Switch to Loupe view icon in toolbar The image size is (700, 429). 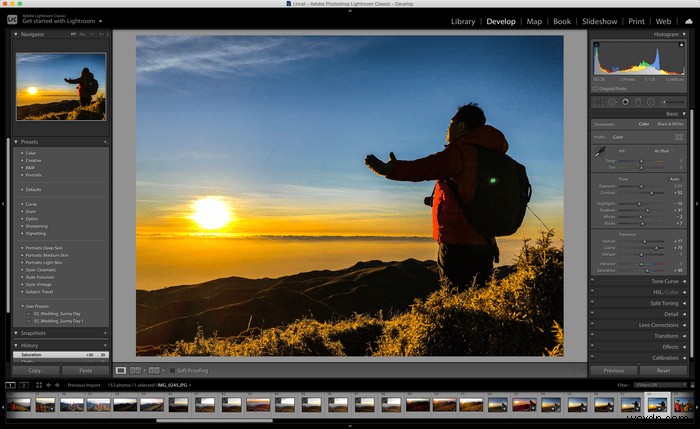tap(121, 371)
